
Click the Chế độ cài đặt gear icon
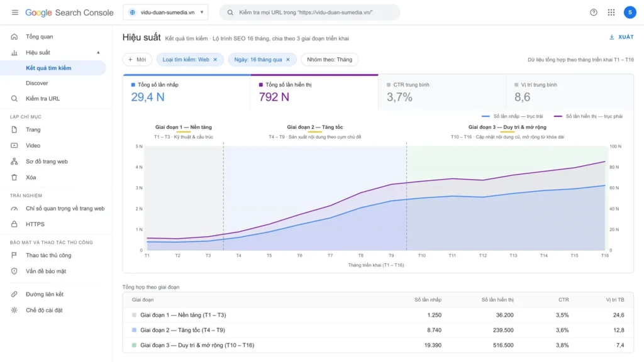tap(14, 310)
